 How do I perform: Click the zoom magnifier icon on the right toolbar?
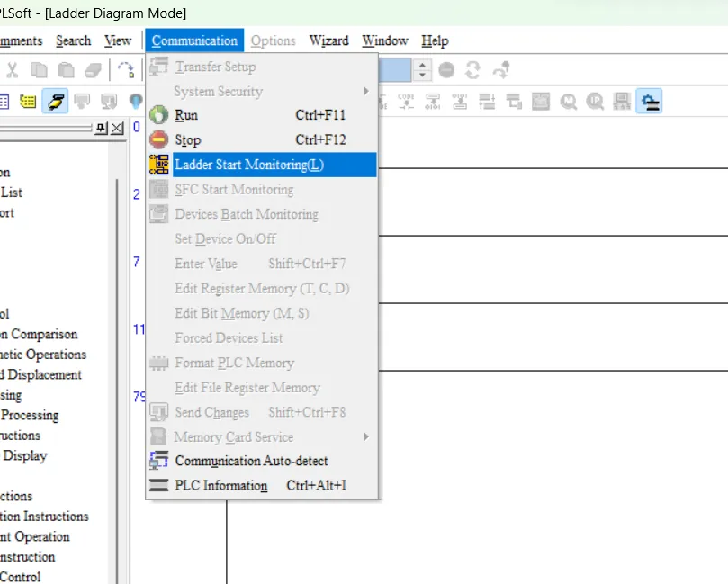[568, 102]
